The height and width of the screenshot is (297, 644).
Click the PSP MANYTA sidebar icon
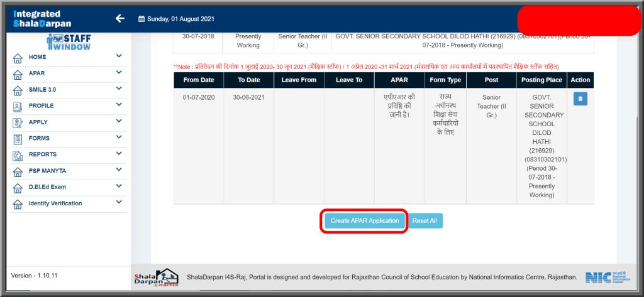pos(18,172)
